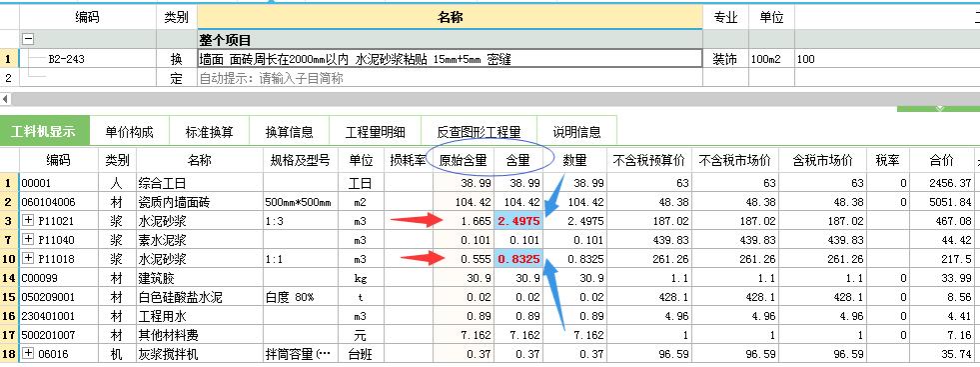The image size is (980, 367).
Task: Select the 白色硅酸盐水泥 row name
Action: 200,297
